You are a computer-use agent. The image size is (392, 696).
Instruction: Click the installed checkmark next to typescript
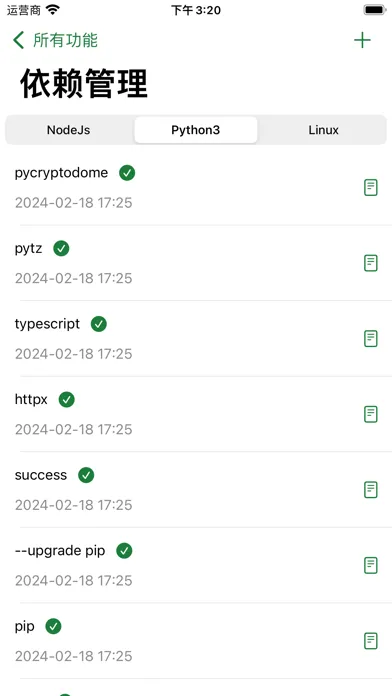pos(99,324)
